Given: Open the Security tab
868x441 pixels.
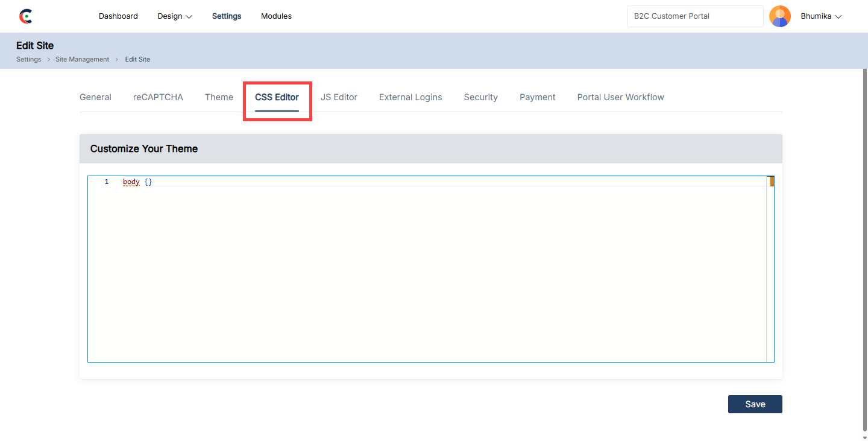Looking at the screenshot, I should (480, 97).
